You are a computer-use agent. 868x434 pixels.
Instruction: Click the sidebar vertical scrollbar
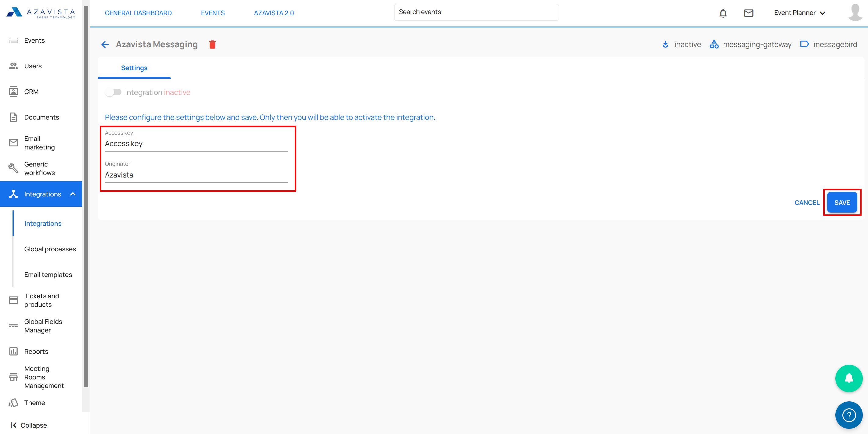pyautogui.click(x=86, y=196)
